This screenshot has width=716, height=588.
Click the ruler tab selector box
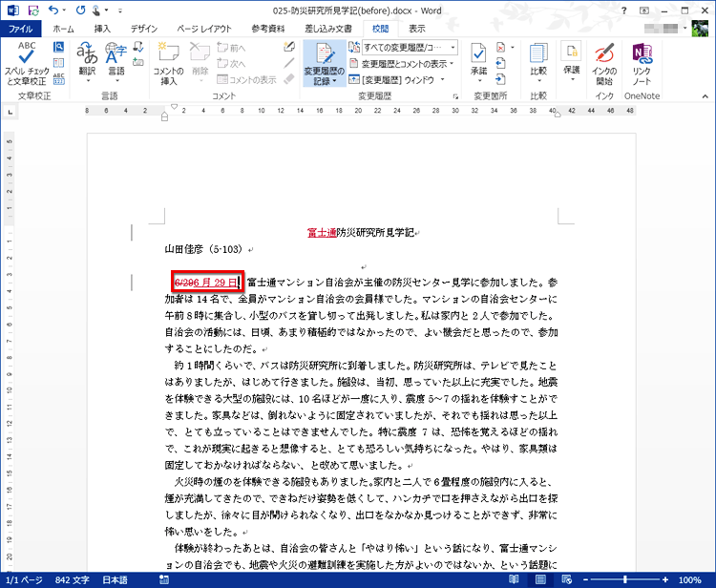[x=10, y=111]
